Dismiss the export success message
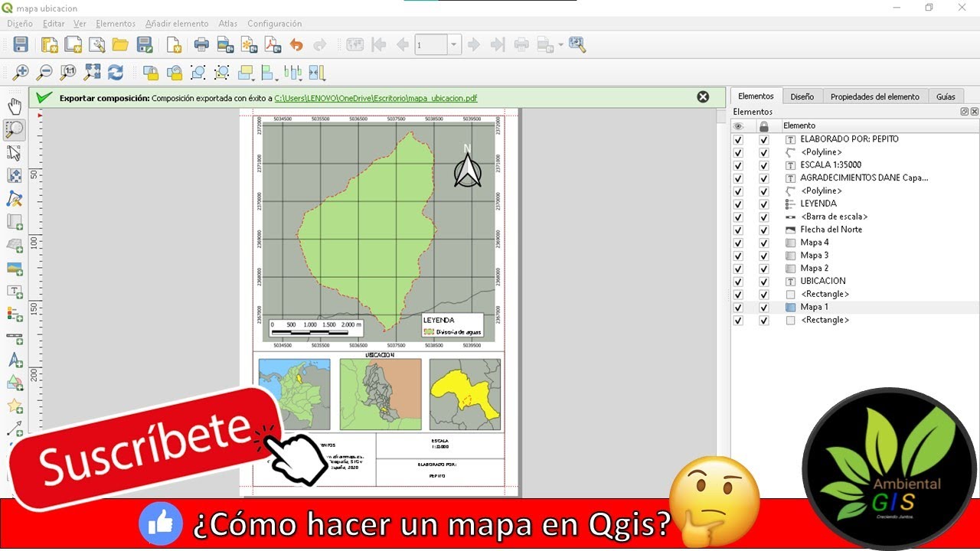The height and width of the screenshot is (551, 980). click(x=703, y=97)
